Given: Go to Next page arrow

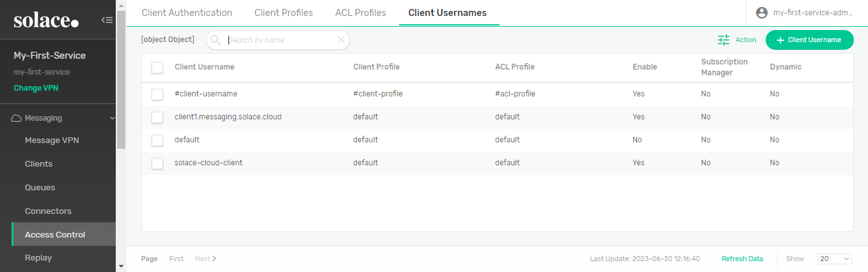Looking at the screenshot, I should (x=214, y=259).
